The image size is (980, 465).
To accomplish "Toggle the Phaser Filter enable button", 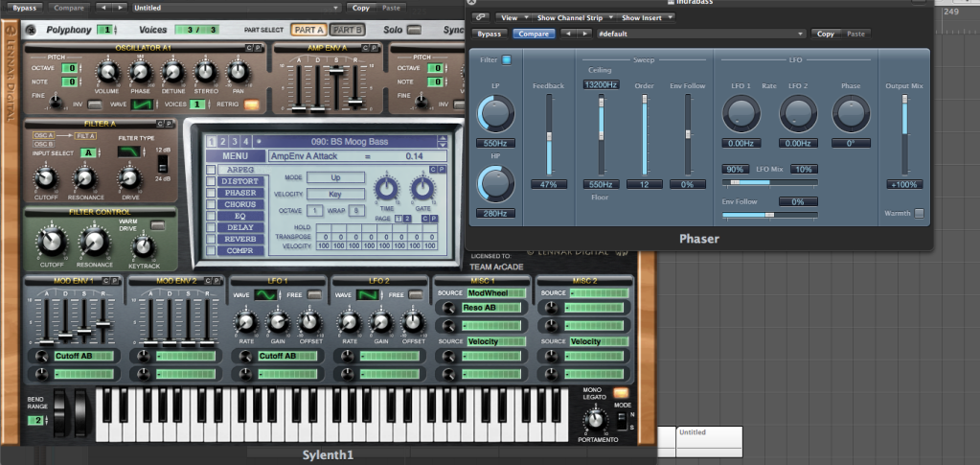I will click(x=506, y=60).
